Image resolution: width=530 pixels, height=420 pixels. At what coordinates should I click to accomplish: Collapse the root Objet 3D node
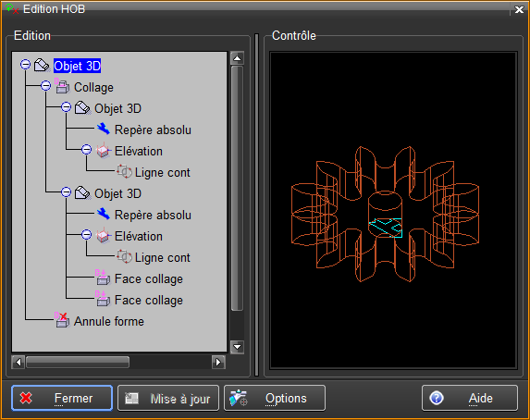pos(25,65)
